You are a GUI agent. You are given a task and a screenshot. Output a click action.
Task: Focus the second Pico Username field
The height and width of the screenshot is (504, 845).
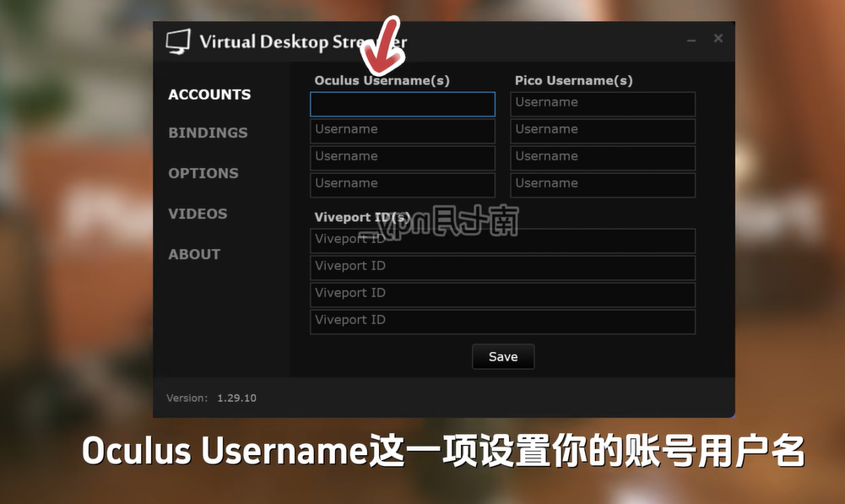coord(603,131)
